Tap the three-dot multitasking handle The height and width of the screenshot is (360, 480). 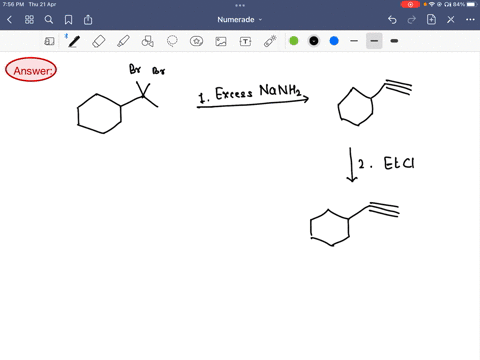pyautogui.click(x=240, y=5)
